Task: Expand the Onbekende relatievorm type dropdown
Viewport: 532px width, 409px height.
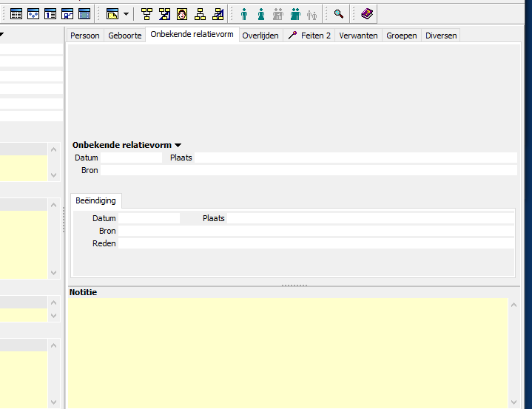Action: point(178,146)
